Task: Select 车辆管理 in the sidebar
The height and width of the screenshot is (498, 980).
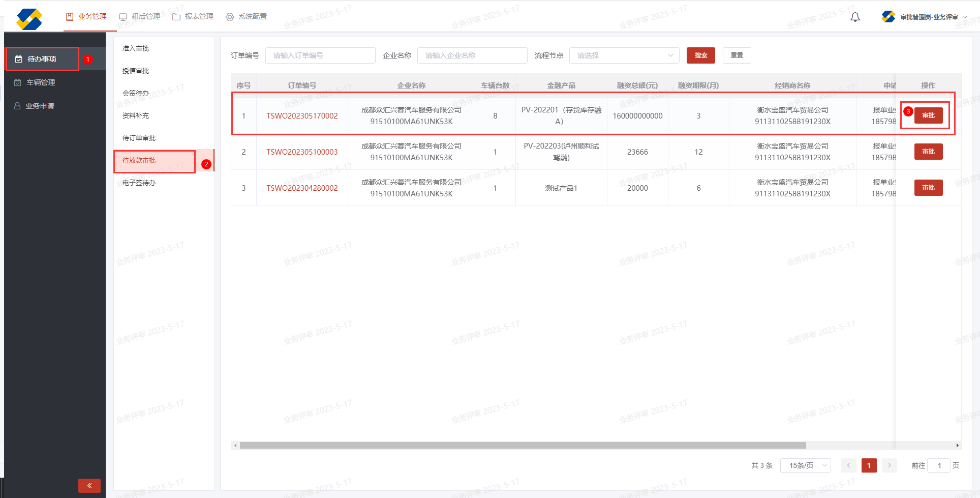Action: click(x=41, y=82)
